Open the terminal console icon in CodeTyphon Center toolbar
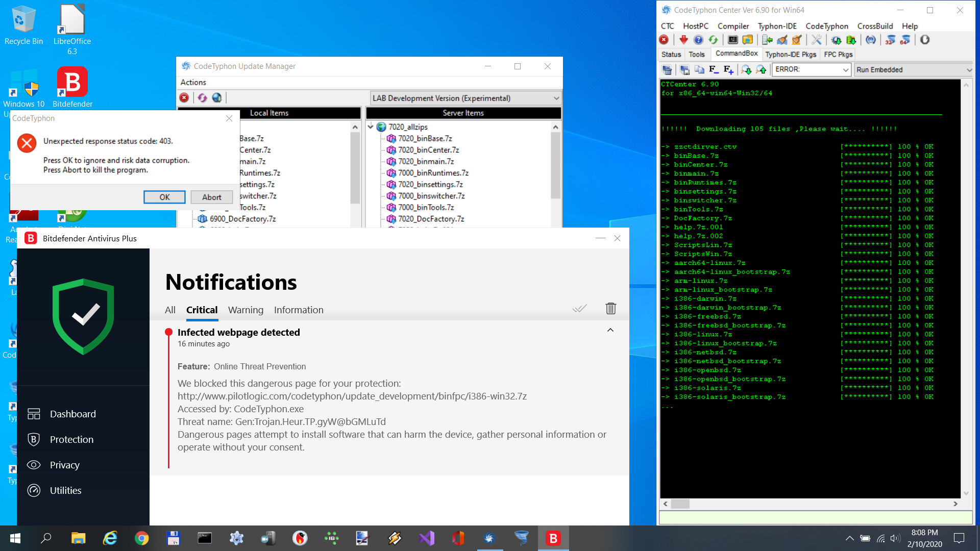The image size is (980, 551). click(x=733, y=40)
